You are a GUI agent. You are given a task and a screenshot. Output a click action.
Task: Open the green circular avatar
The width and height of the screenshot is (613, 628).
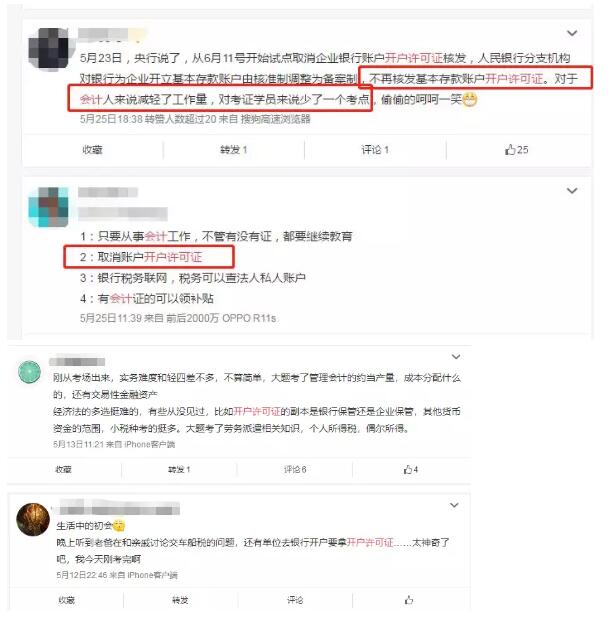(x=30, y=372)
